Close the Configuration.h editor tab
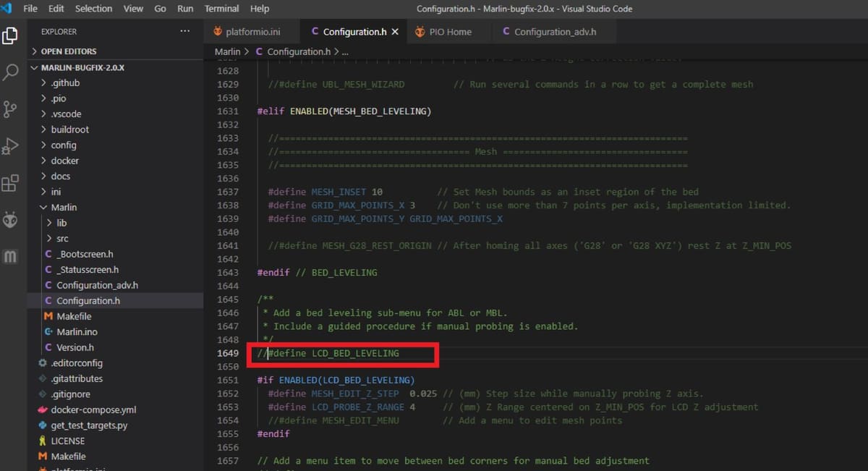868x471 pixels. pyautogui.click(x=395, y=32)
